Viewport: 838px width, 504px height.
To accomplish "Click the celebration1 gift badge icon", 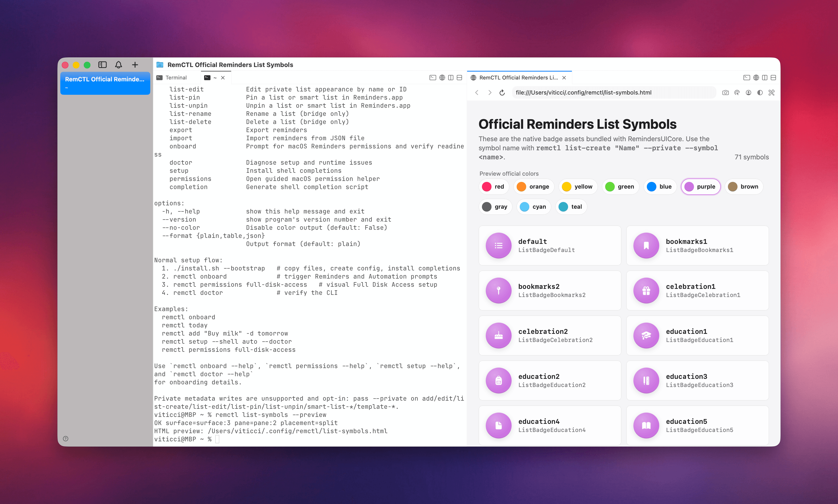I will 646,291.
